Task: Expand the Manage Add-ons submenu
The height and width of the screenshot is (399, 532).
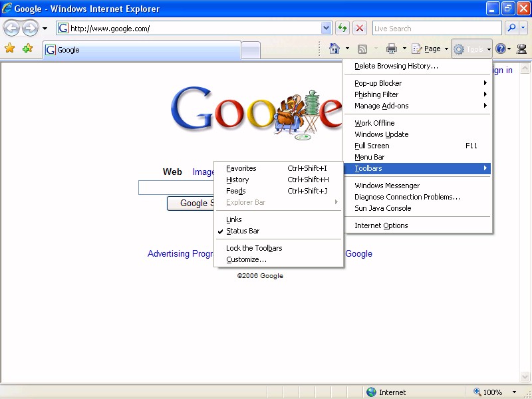Action: coord(418,106)
